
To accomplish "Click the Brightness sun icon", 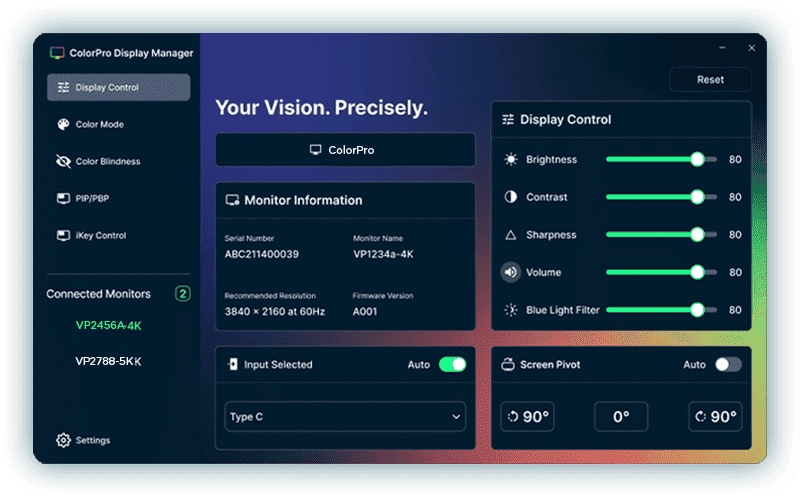I will (x=511, y=160).
